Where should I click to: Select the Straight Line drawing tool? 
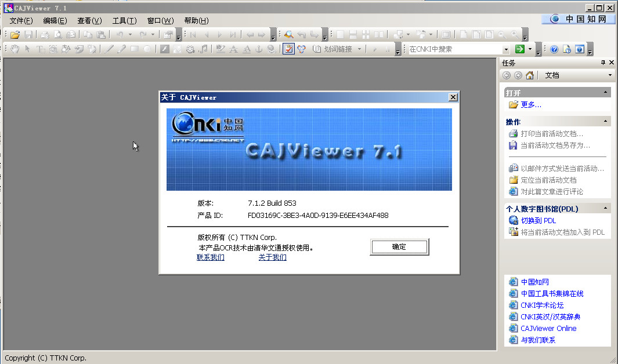click(x=109, y=49)
